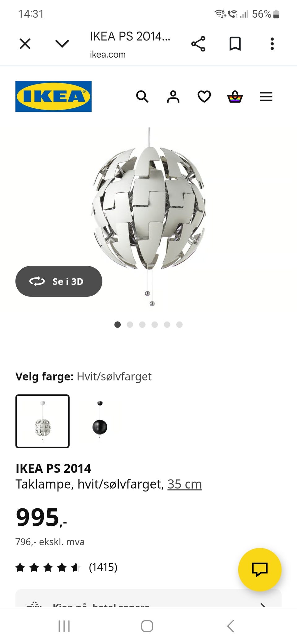The image size is (297, 644).
Task: Open browser three-dot overflow menu
Action: (272, 44)
